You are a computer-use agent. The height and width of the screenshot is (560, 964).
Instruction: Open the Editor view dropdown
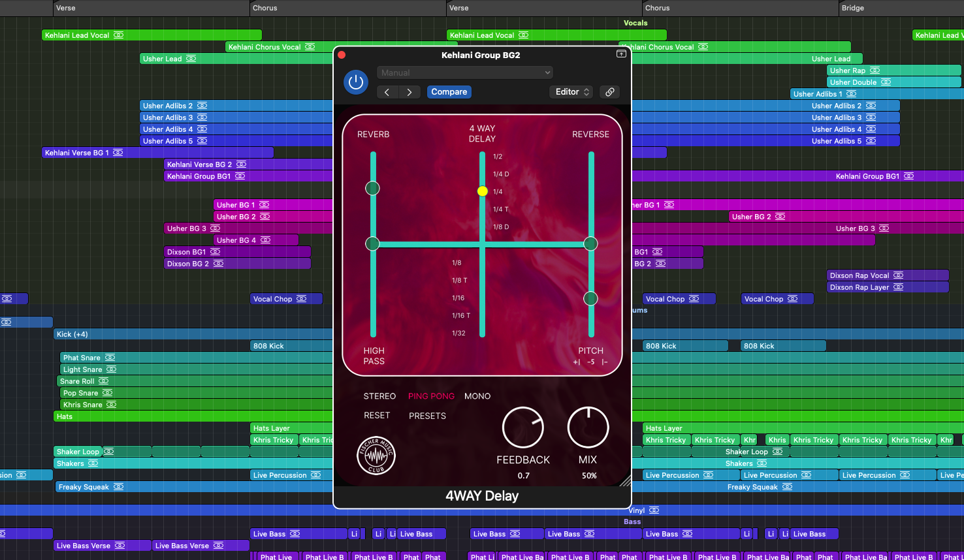tap(573, 92)
